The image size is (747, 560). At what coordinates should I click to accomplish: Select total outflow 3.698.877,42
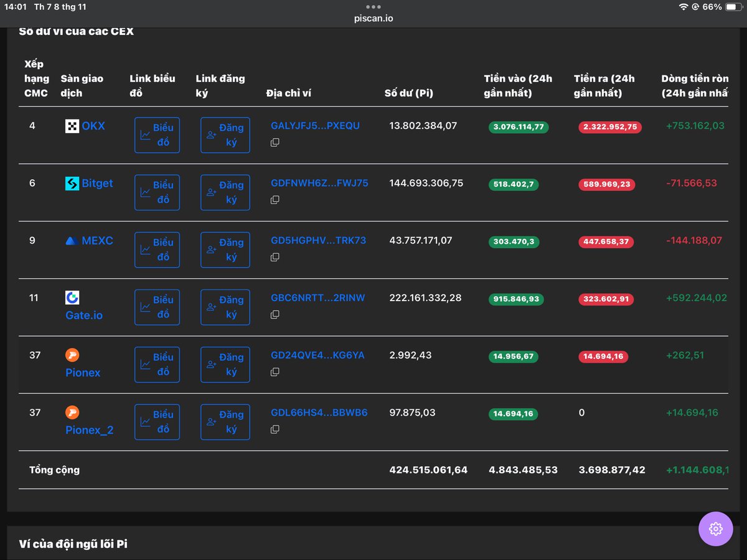pos(612,470)
